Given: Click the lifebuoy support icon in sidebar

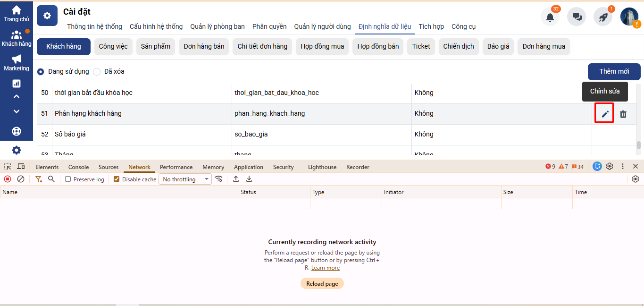Looking at the screenshot, I should [17, 131].
